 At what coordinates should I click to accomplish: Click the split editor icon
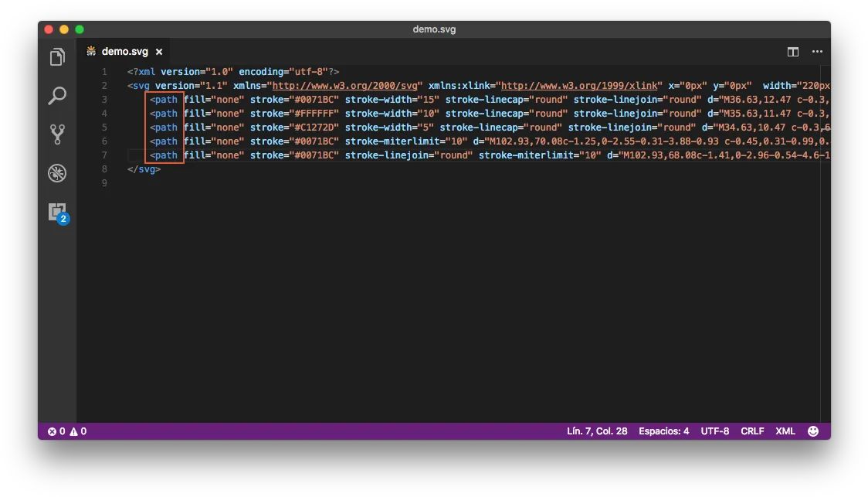(x=793, y=52)
